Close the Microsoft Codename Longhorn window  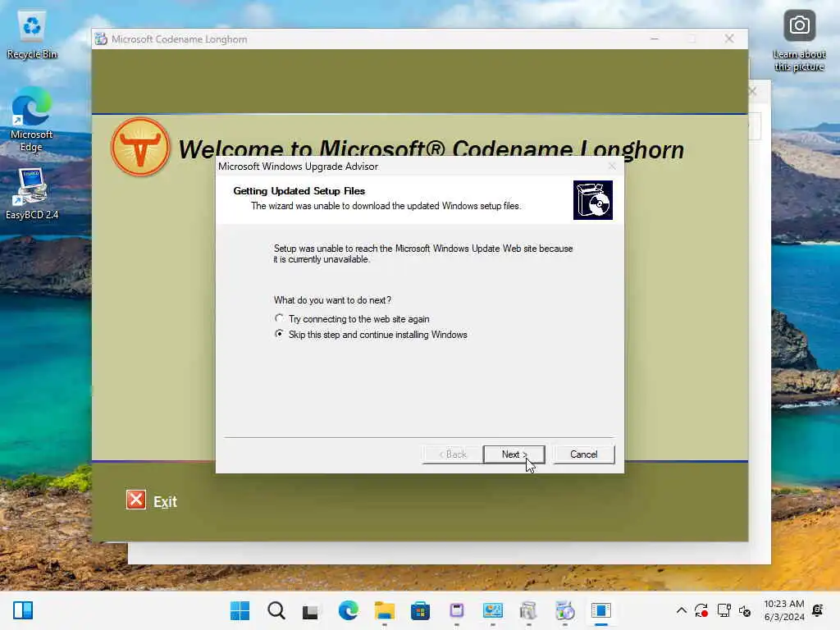click(729, 39)
